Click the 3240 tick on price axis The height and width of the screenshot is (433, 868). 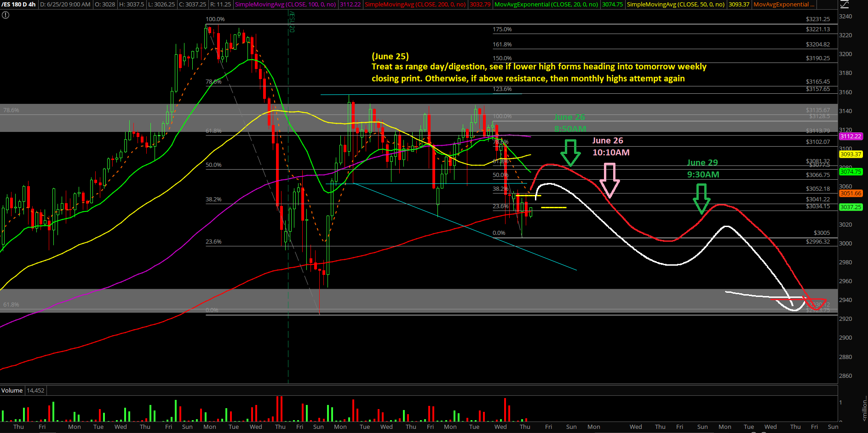[x=845, y=17]
